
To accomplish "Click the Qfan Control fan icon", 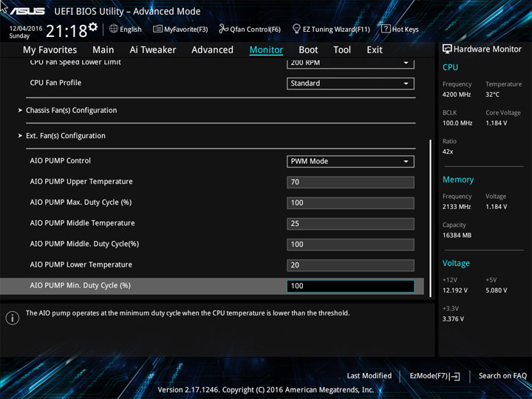I will 223,29.
